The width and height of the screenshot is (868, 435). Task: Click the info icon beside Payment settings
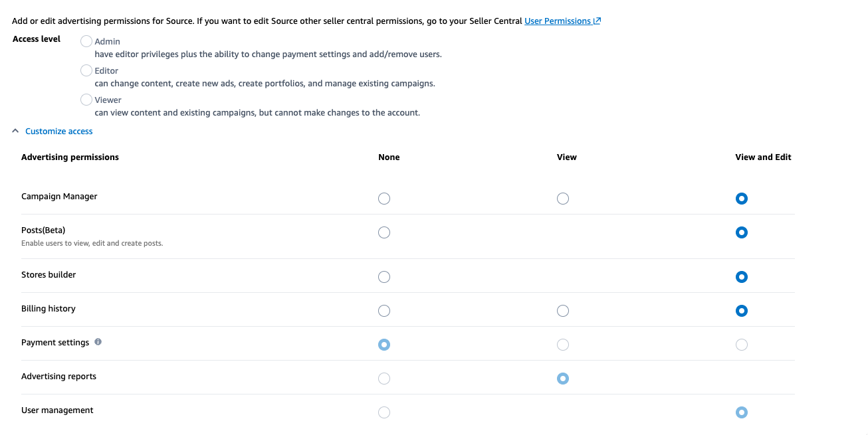[x=98, y=342]
